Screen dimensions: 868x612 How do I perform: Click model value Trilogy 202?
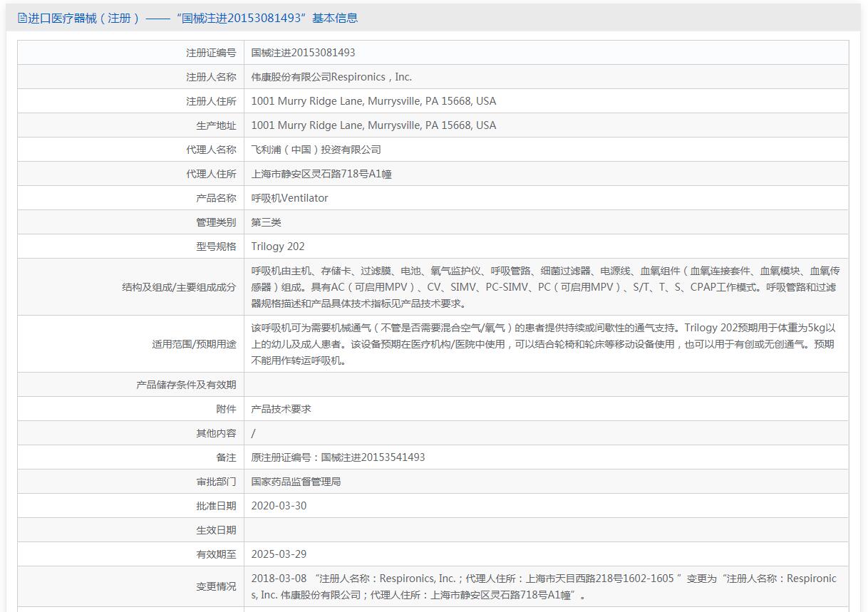[x=278, y=247]
